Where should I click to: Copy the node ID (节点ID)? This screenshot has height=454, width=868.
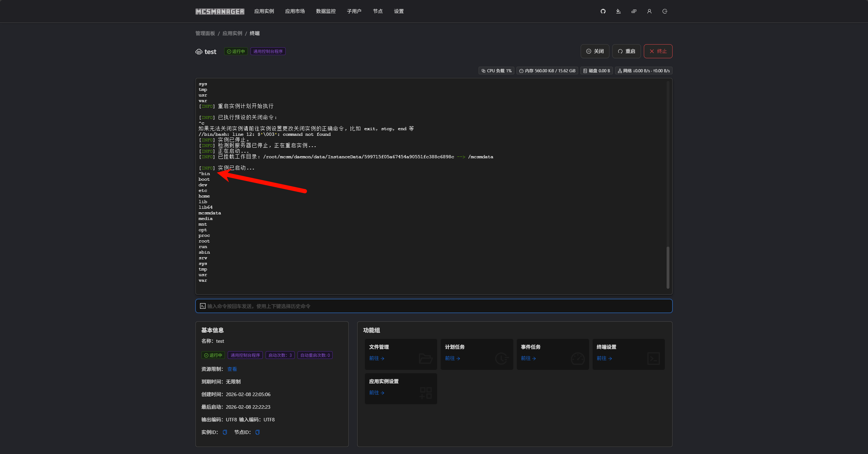[258, 432]
